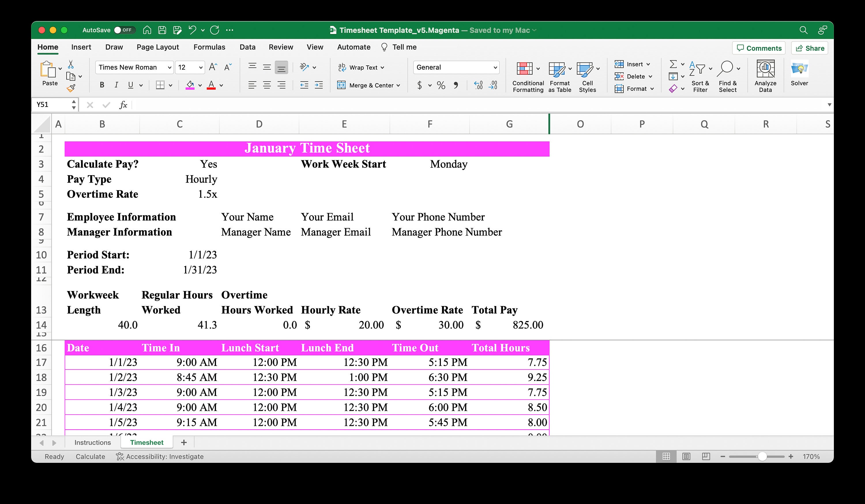The height and width of the screenshot is (504, 865).
Task: Apply currency number format
Action: (419, 85)
